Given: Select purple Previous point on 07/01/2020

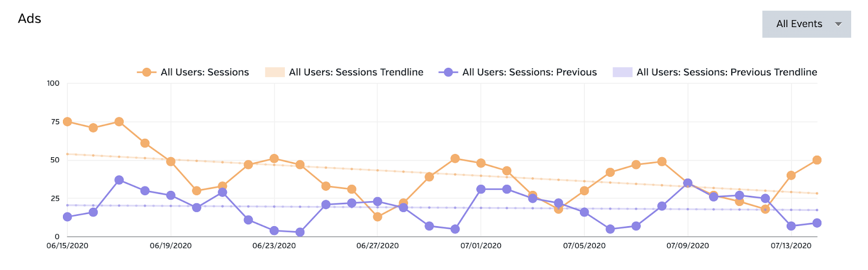Looking at the screenshot, I should click(x=481, y=189).
